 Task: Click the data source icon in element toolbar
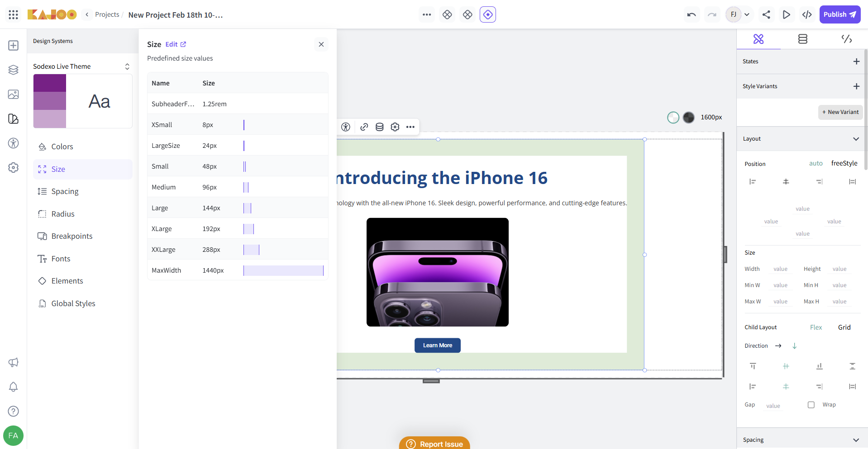pos(380,127)
